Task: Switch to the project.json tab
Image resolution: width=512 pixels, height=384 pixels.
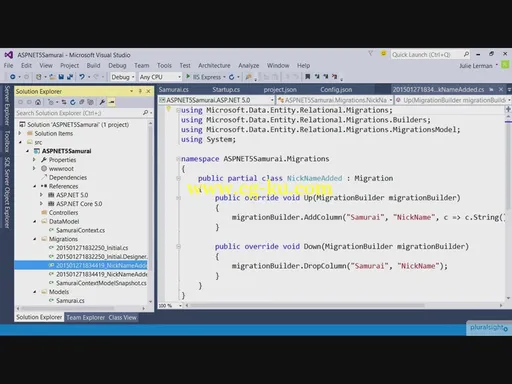Action: 280,89
